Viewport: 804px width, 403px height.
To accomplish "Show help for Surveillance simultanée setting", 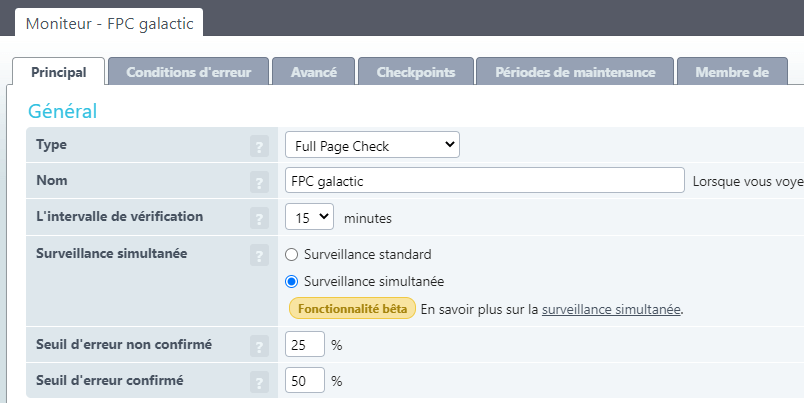I will (259, 255).
